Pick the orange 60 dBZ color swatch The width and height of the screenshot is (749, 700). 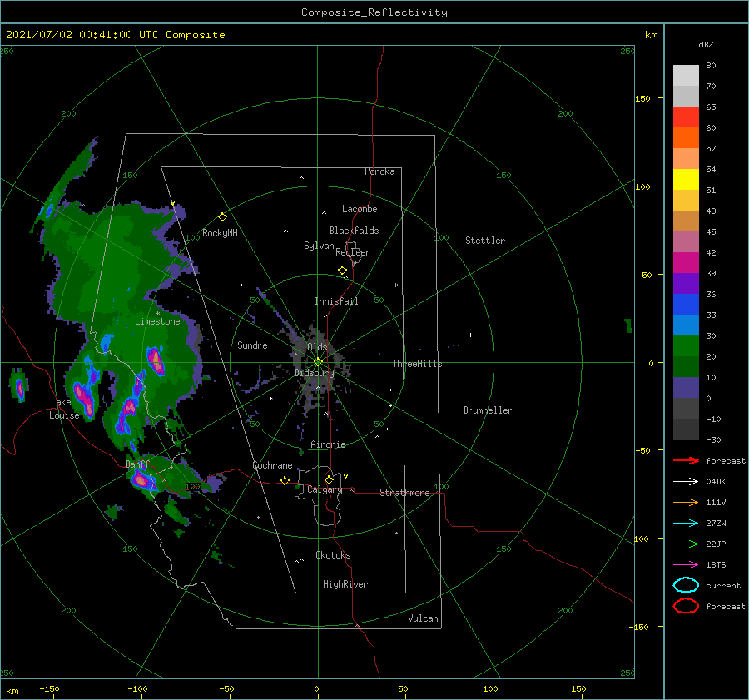pos(686,138)
